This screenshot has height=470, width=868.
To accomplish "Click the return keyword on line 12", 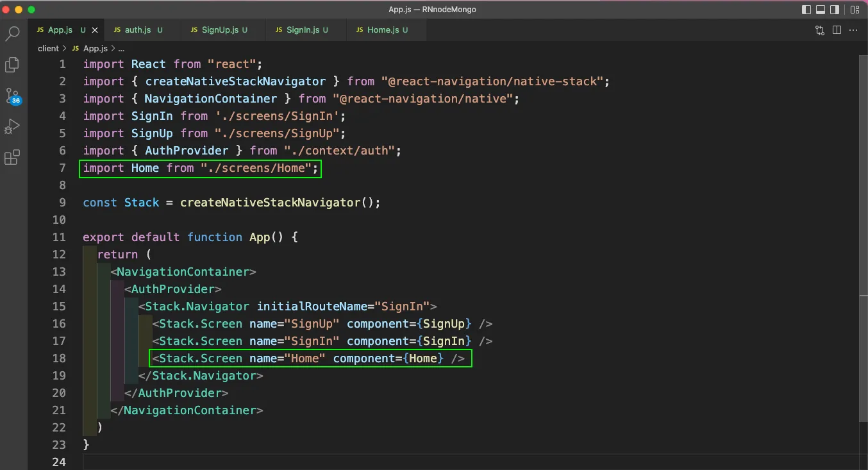I will [117, 255].
